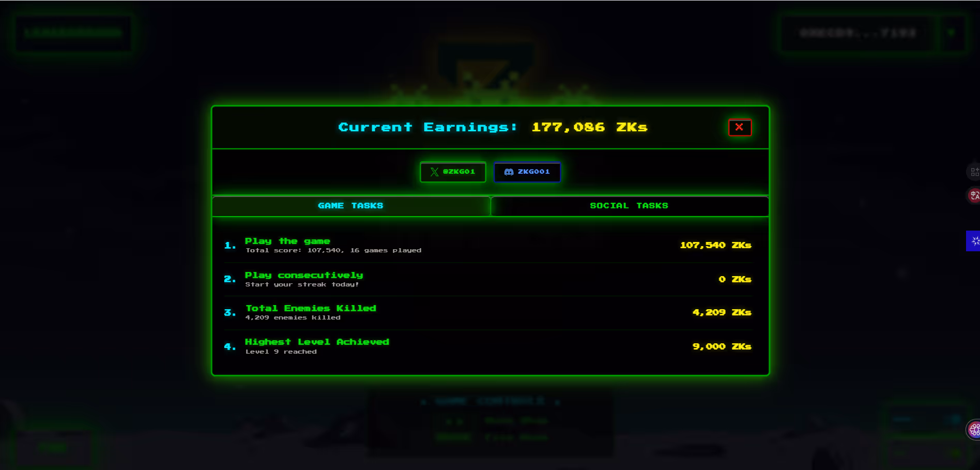Screen dimensions: 980x470
Task: Click the 9,000 ZKs reward amount
Action: (721, 346)
